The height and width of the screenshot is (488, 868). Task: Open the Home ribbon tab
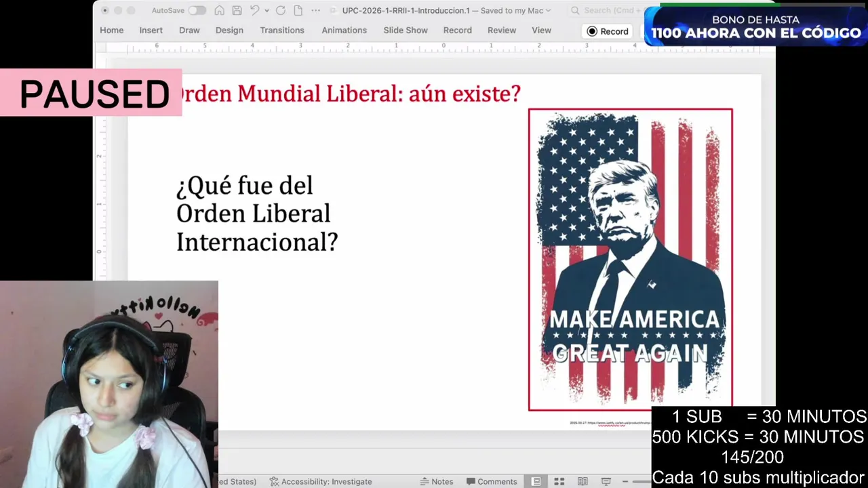112,30
